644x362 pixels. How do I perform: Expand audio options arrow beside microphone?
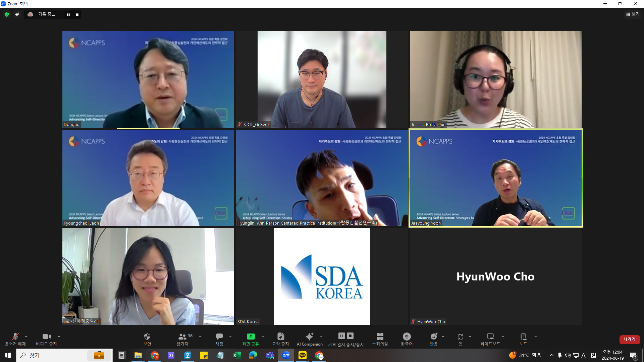(26, 337)
